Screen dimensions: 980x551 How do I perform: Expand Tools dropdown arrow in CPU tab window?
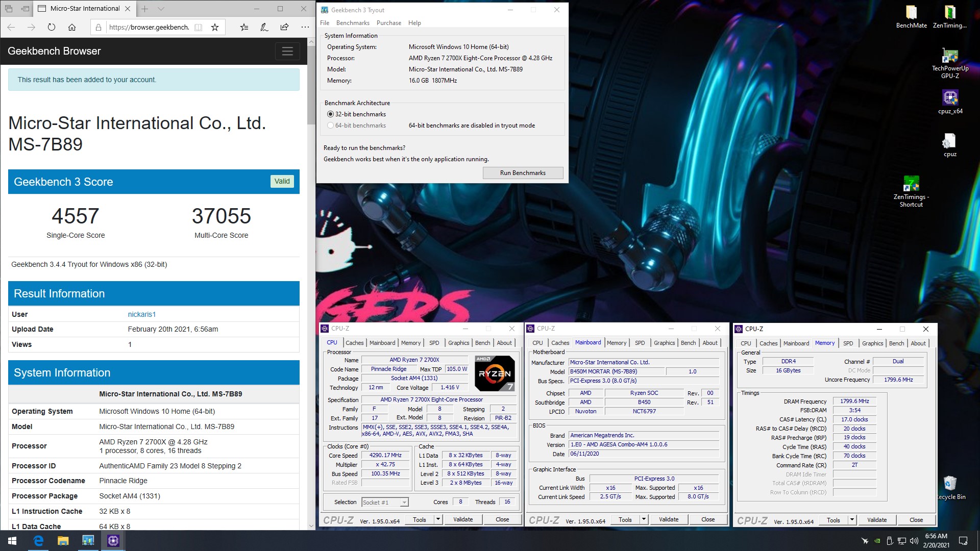click(438, 519)
